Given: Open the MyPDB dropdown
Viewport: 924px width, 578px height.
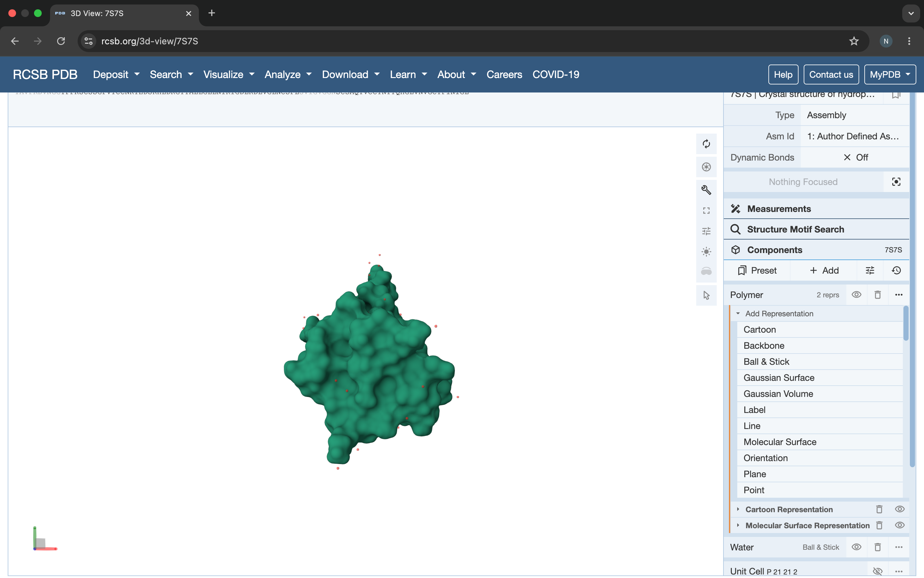Looking at the screenshot, I should tap(890, 74).
